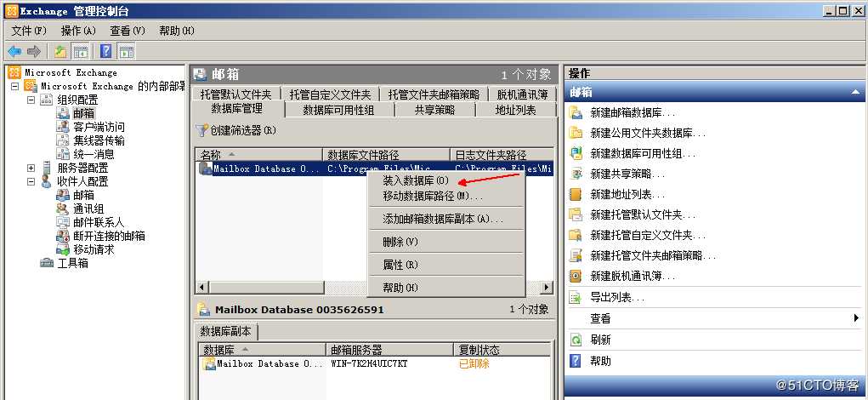Image resolution: width=868 pixels, height=400 pixels.
Task: Switch to the 地址列表 tab
Action: click(x=516, y=110)
